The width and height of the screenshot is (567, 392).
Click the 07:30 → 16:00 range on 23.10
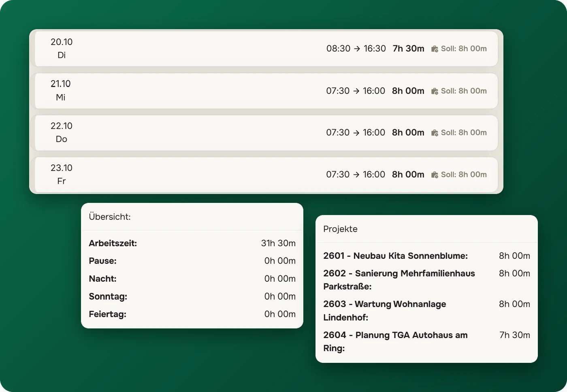(x=356, y=175)
